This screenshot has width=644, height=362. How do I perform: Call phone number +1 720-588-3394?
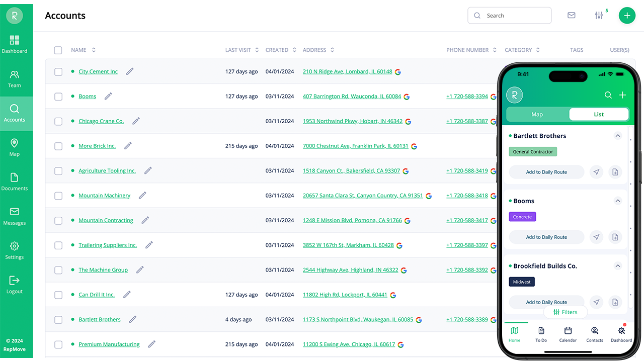click(x=467, y=97)
